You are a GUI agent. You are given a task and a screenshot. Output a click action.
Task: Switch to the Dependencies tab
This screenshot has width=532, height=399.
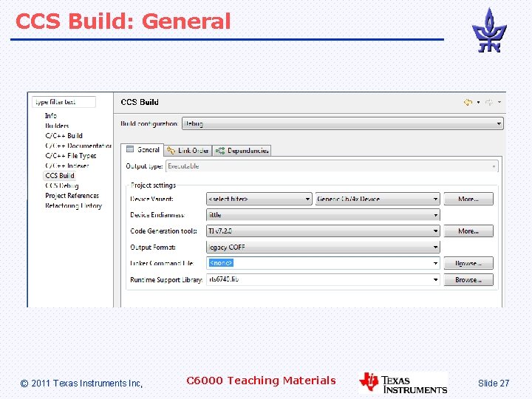tap(242, 151)
